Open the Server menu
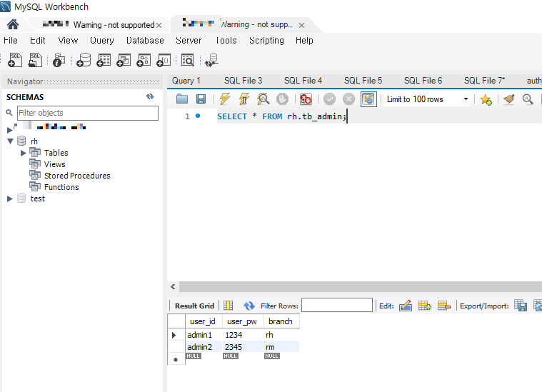Viewport: 542px width, 392px height. pyautogui.click(x=189, y=41)
